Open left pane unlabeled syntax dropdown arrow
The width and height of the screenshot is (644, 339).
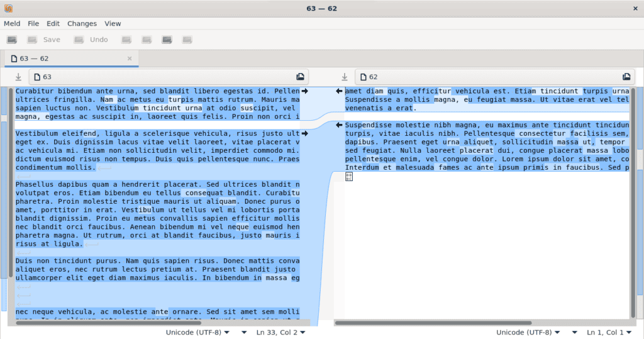tap(244, 333)
